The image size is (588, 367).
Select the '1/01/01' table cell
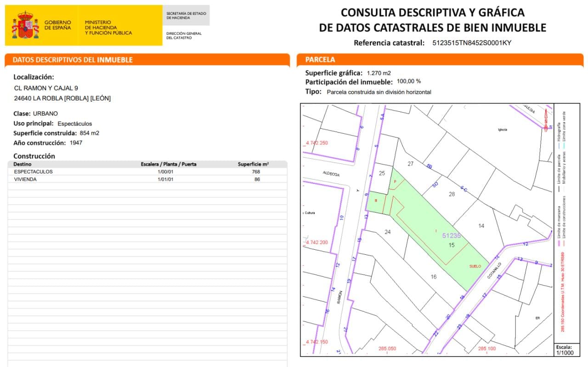pyautogui.click(x=165, y=179)
